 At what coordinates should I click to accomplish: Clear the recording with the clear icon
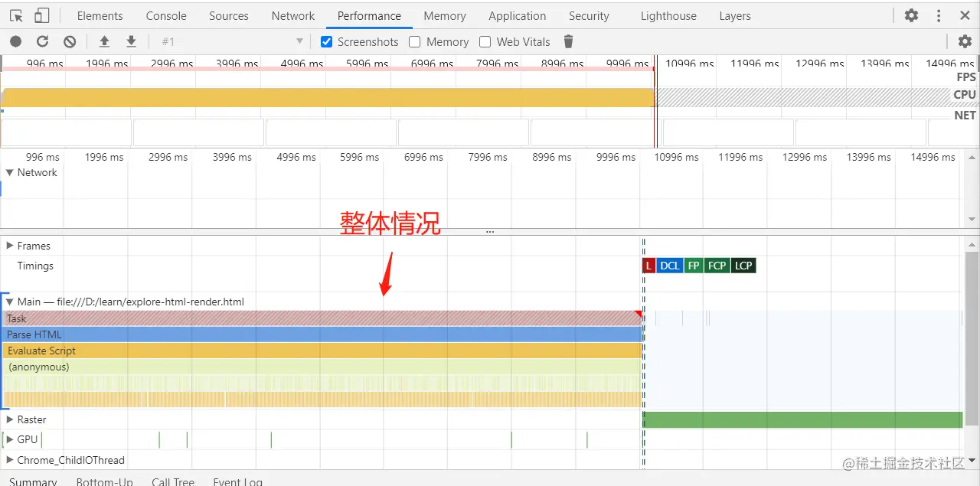tap(70, 41)
